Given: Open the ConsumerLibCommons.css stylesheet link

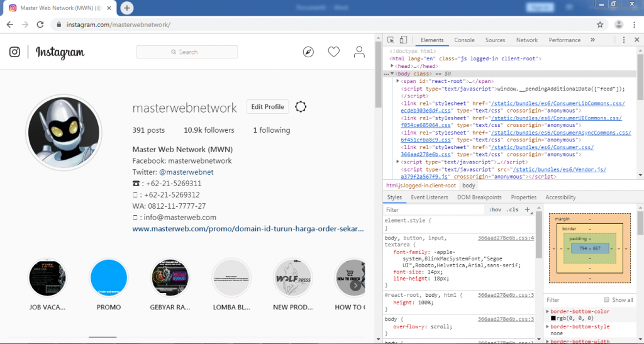Looking at the screenshot, I should coord(513,107).
